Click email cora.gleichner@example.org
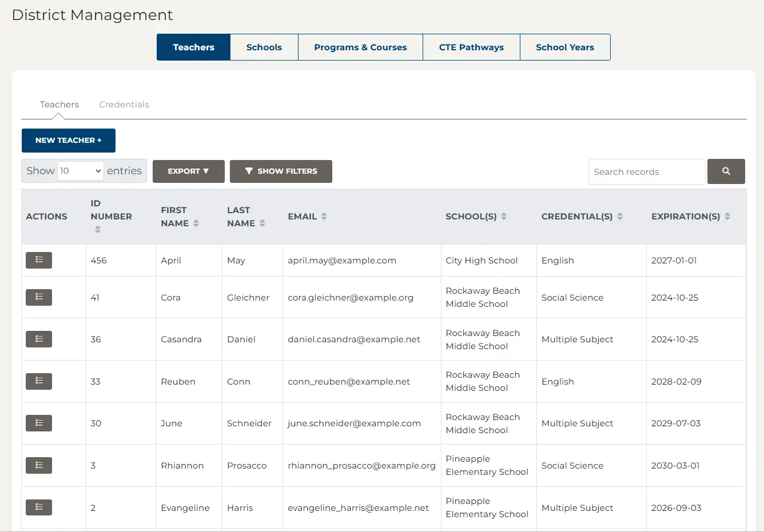This screenshot has height=532, width=764. pyautogui.click(x=351, y=298)
